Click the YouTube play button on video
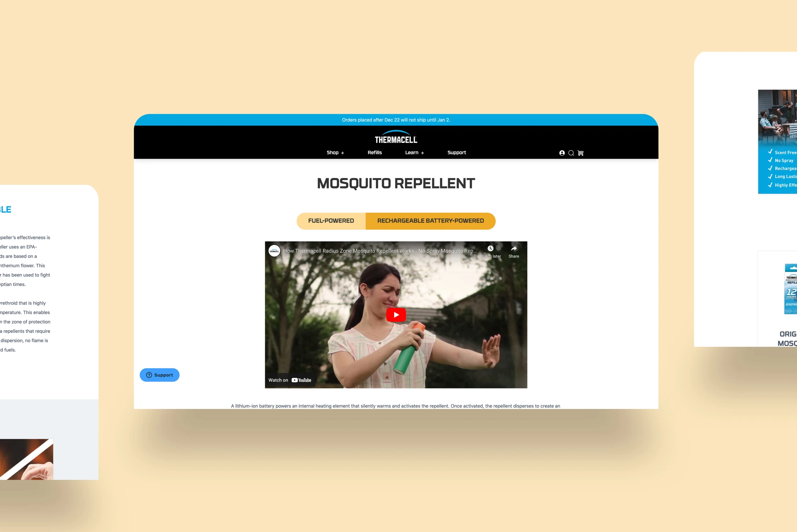The image size is (797, 532). coord(395,314)
